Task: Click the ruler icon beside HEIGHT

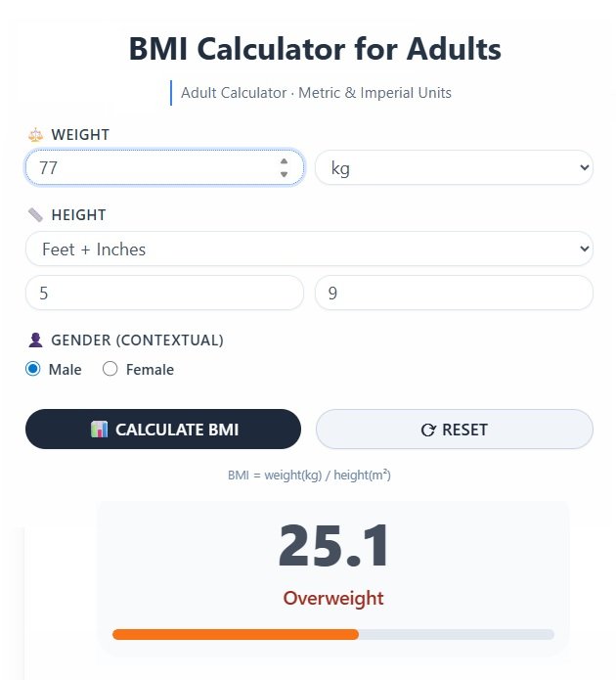Action: tap(35, 214)
